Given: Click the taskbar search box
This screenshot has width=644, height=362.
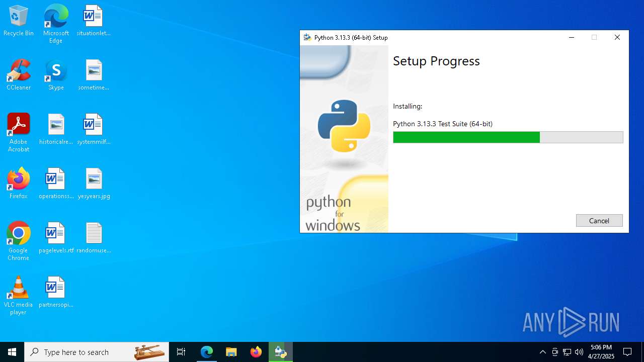Looking at the screenshot, I should point(97,352).
